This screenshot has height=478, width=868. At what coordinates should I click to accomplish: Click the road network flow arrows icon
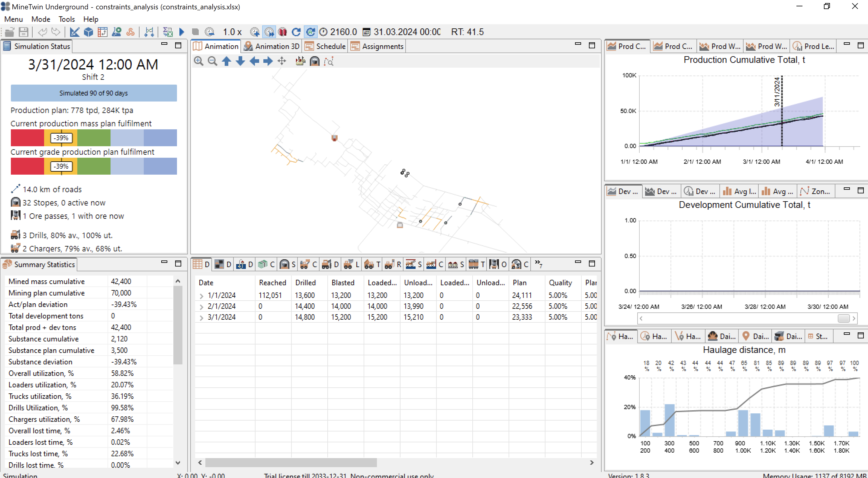[149, 32]
